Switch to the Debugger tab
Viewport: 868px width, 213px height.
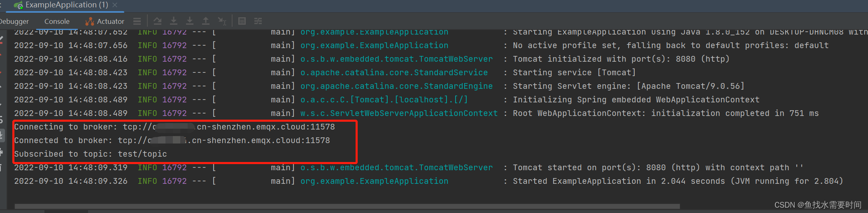tap(15, 21)
